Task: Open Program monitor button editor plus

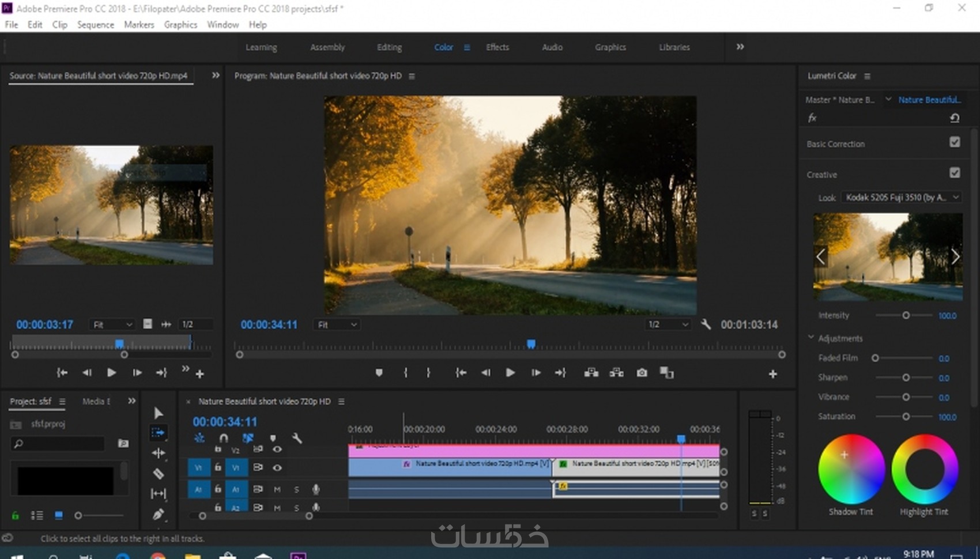Action: [x=772, y=374]
